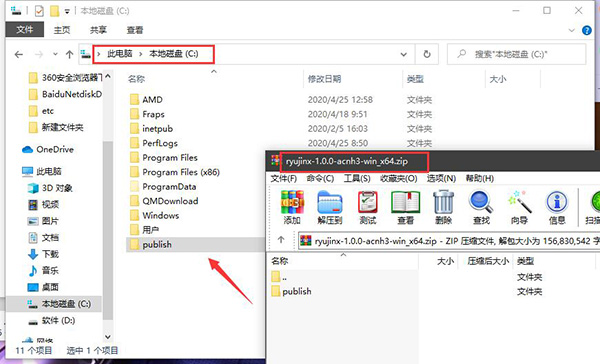This screenshot has width=600, height=364.
Task: Open WinRAR 文件(F) menu
Action: coord(284,178)
